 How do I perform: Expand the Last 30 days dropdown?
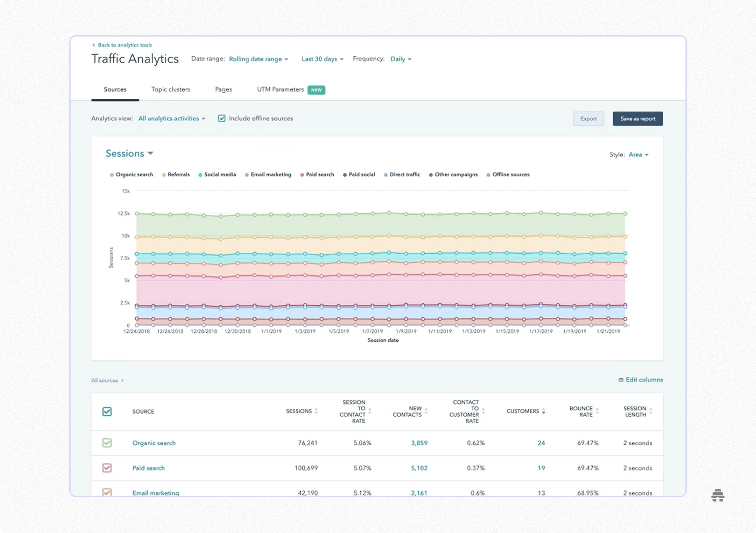tap(322, 59)
